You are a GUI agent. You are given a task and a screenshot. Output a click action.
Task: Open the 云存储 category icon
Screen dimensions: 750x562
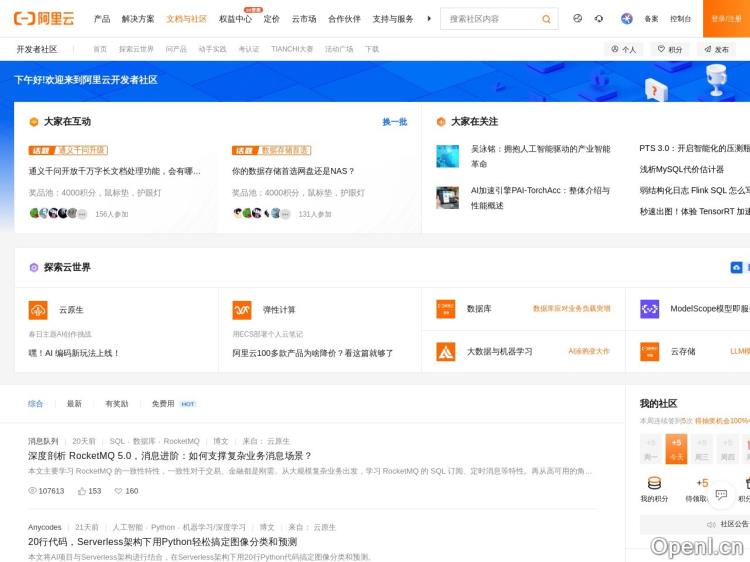tap(650, 352)
